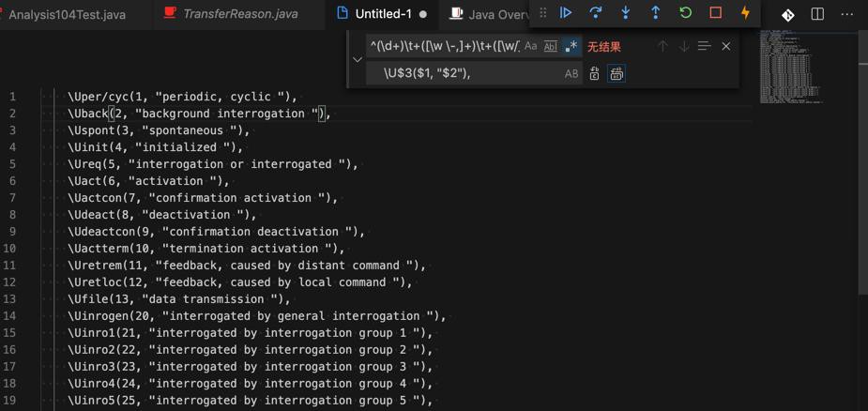Click into the replace text field
The width and height of the screenshot is (868, 411).
[x=469, y=73]
